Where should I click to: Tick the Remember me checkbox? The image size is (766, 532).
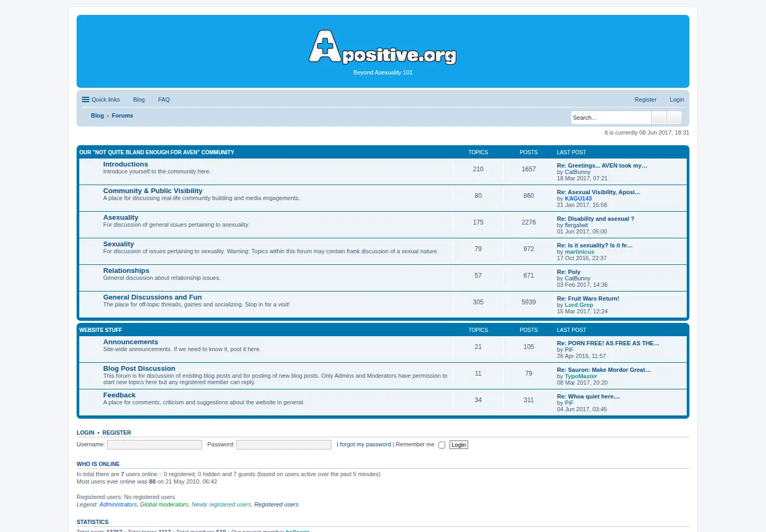pyautogui.click(x=442, y=445)
